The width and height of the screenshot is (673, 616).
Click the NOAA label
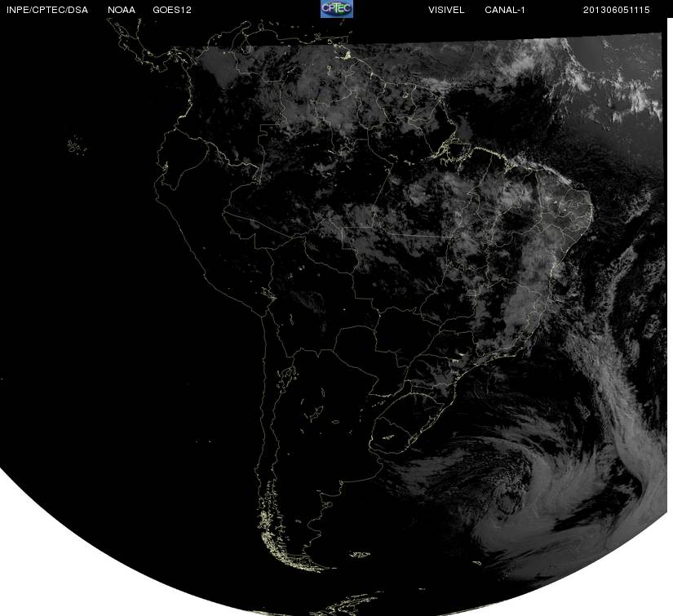pyautogui.click(x=122, y=10)
